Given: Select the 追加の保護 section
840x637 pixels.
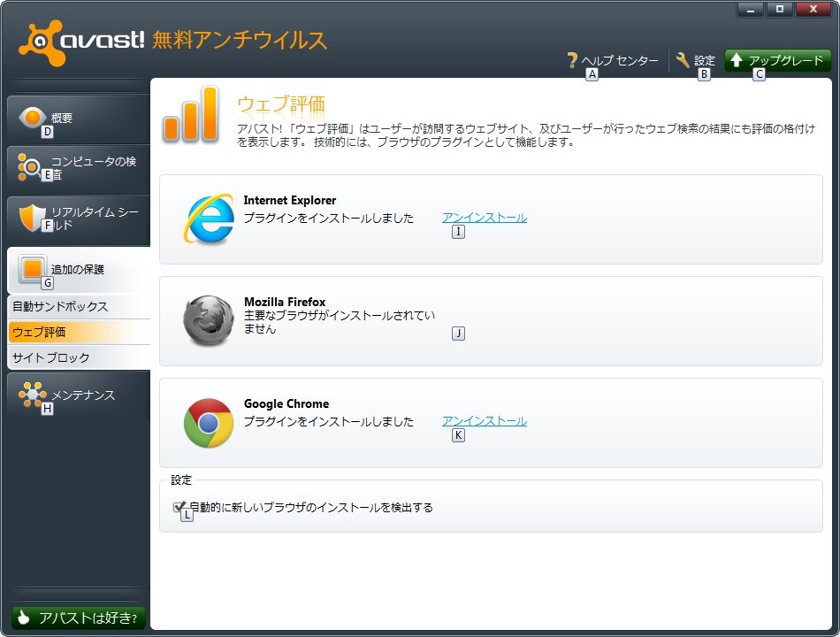Looking at the screenshot, I should (x=79, y=269).
